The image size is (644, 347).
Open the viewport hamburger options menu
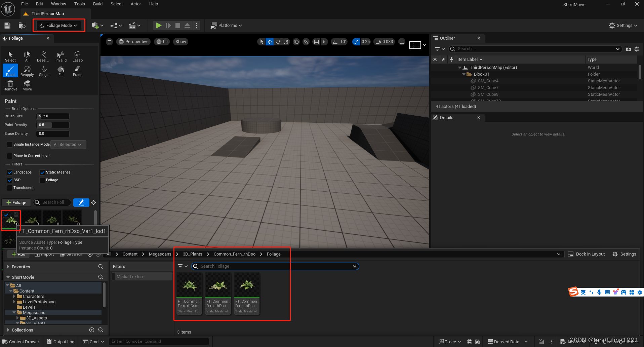tap(109, 42)
